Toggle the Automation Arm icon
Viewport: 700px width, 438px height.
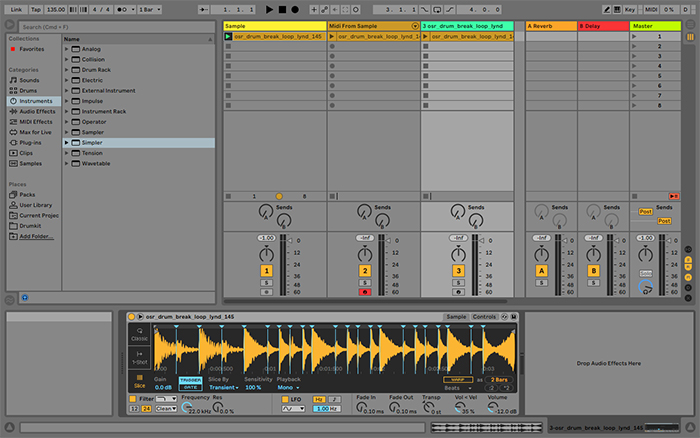(325, 9)
